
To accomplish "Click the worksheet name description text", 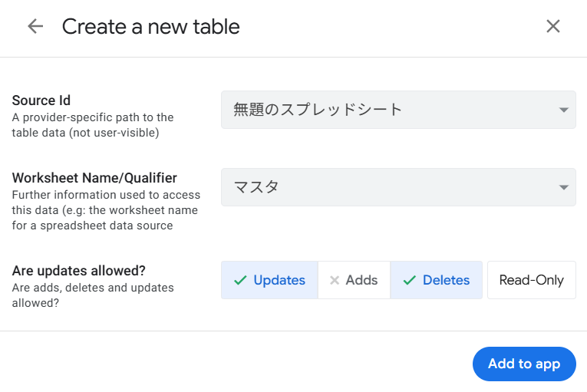I will [x=105, y=210].
